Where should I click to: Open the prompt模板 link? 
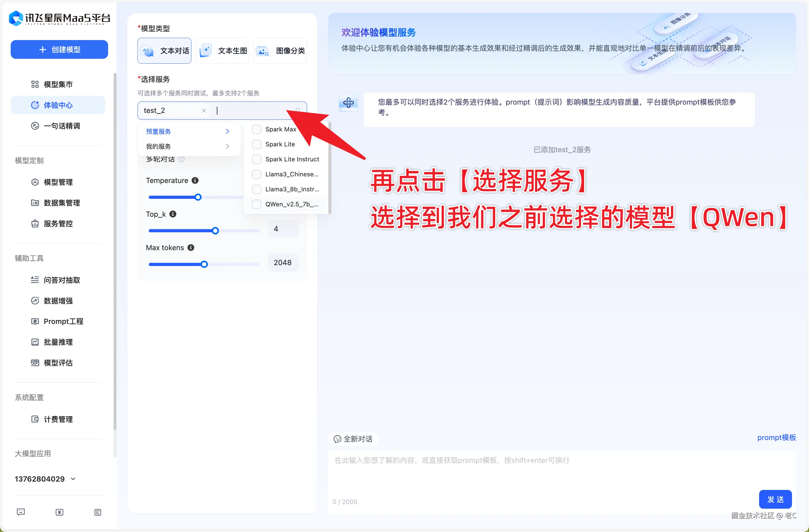pyautogui.click(x=776, y=437)
